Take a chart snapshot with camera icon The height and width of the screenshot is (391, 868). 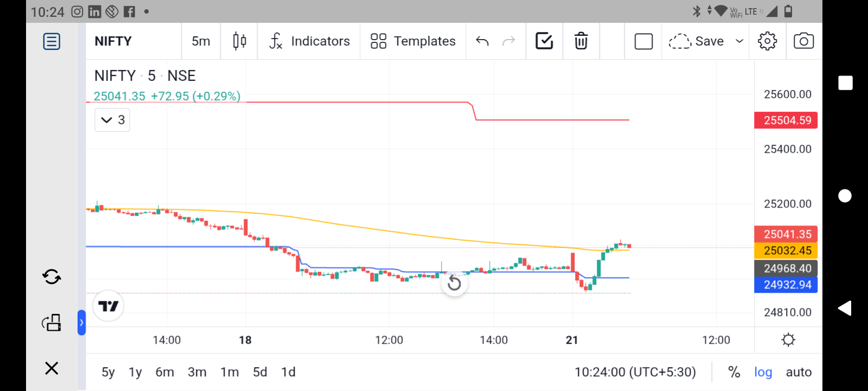coord(803,41)
